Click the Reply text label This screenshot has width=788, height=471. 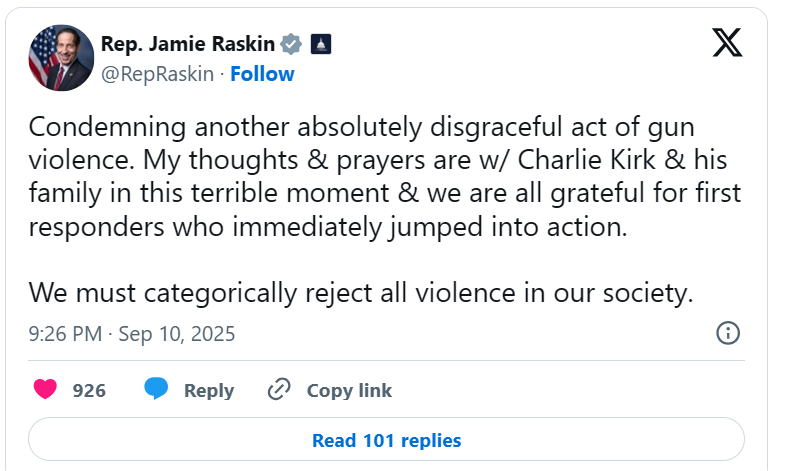pyautogui.click(x=208, y=390)
